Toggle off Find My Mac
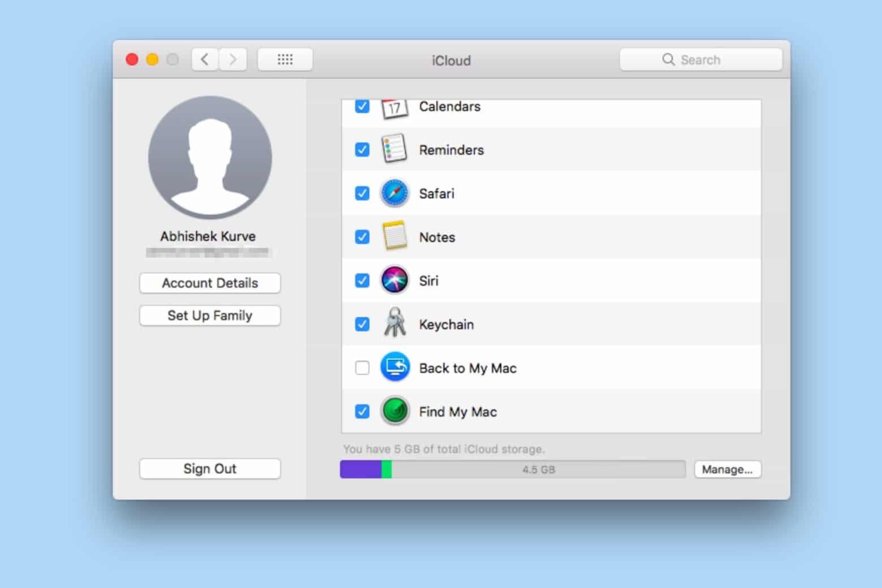This screenshot has height=588, width=882. tap(362, 411)
